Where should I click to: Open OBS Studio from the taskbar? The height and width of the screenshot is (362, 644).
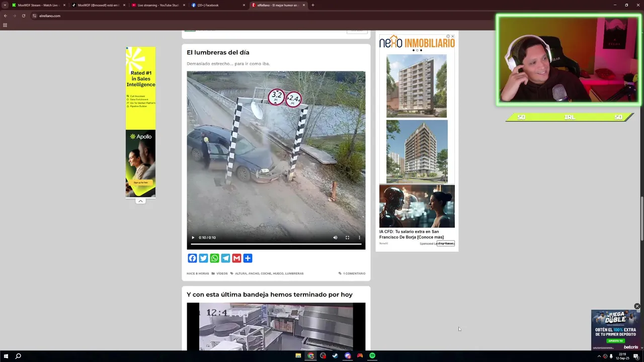(323, 356)
